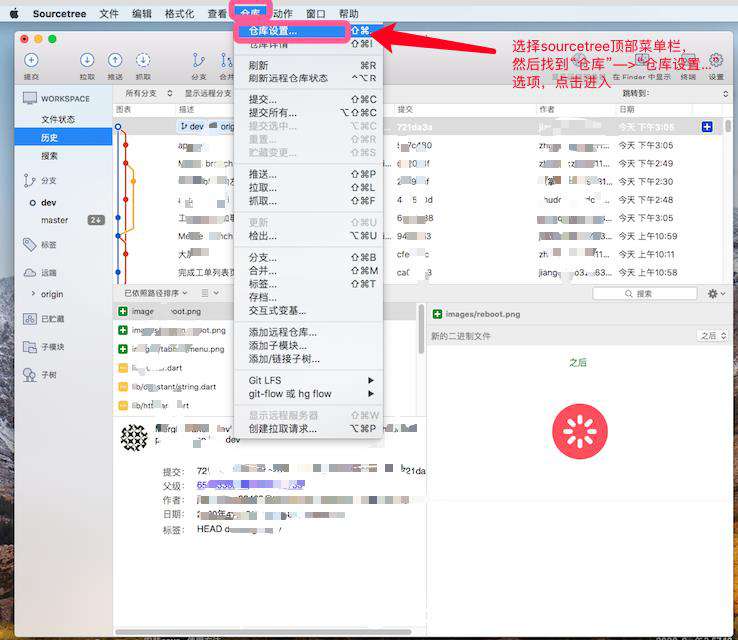Click the red loading spinner icon

click(580, 432)
